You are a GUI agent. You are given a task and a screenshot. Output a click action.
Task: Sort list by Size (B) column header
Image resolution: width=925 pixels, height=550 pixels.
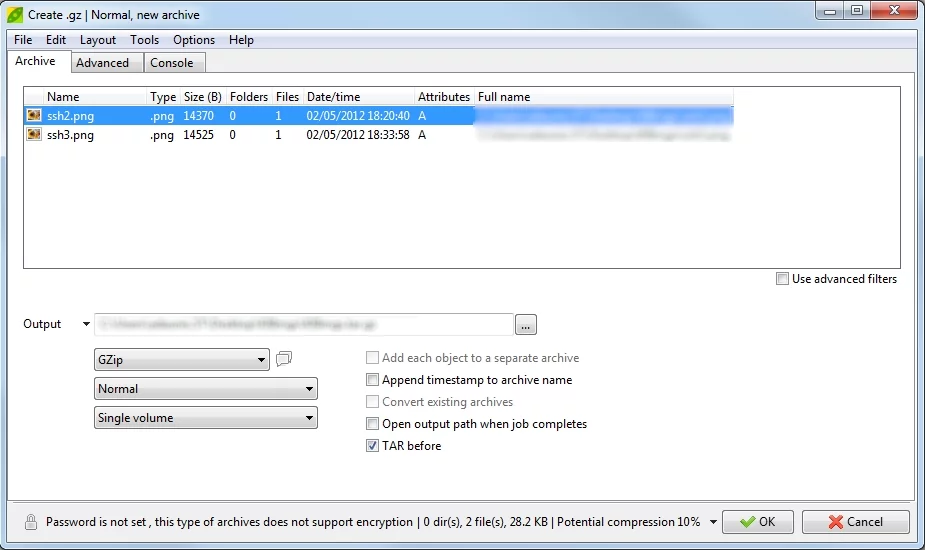203,97
